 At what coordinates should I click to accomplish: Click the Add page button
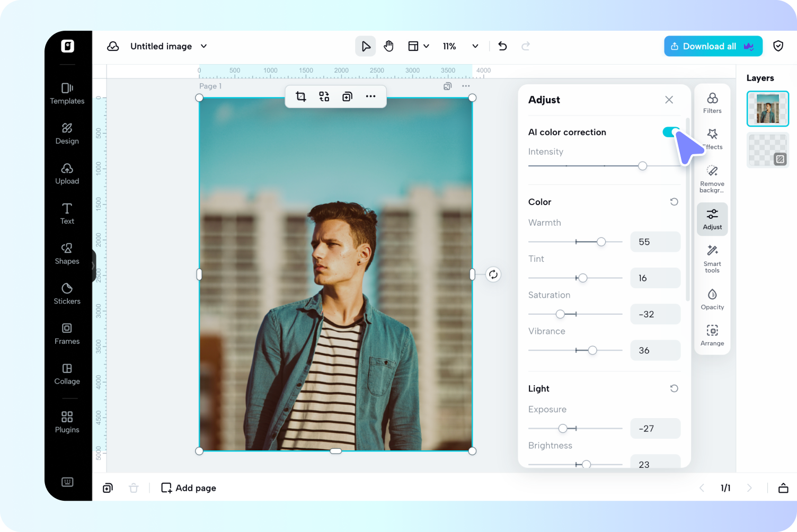pyautogui.click(x=188, y=487)
